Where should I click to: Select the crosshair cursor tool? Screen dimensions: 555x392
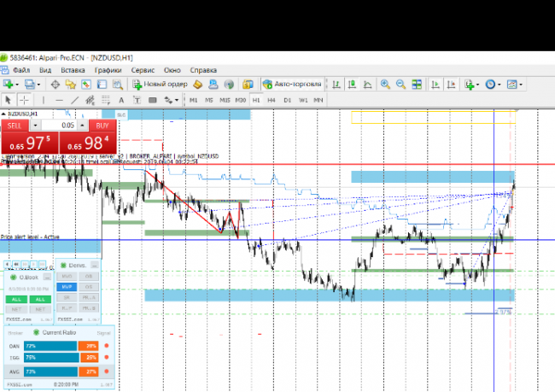(x=24, y=100)
